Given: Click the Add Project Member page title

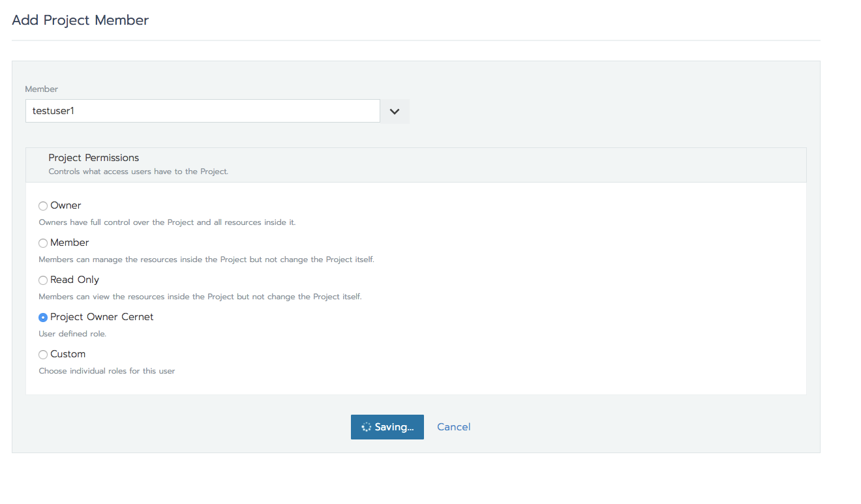Looking at the screenshot, I should tap(80, 20).
